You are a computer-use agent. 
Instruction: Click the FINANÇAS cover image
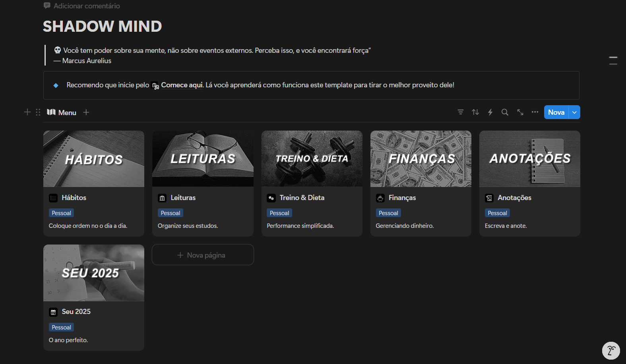[421, 159]
